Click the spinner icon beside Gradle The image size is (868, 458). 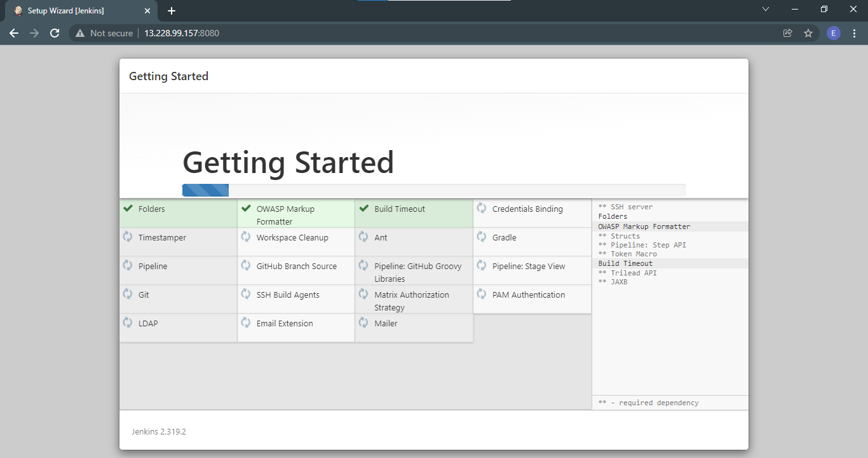tap(482, 237)
